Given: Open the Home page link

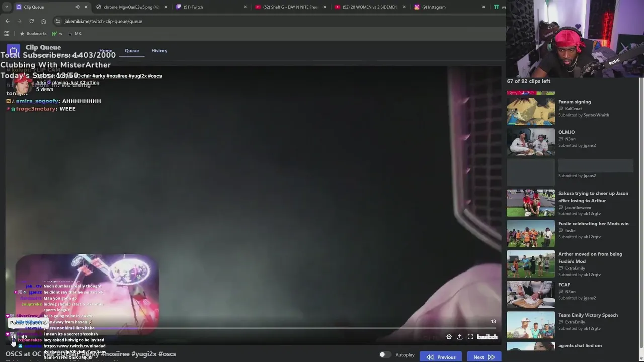Looking at the screenshot, I should (106, 51).
